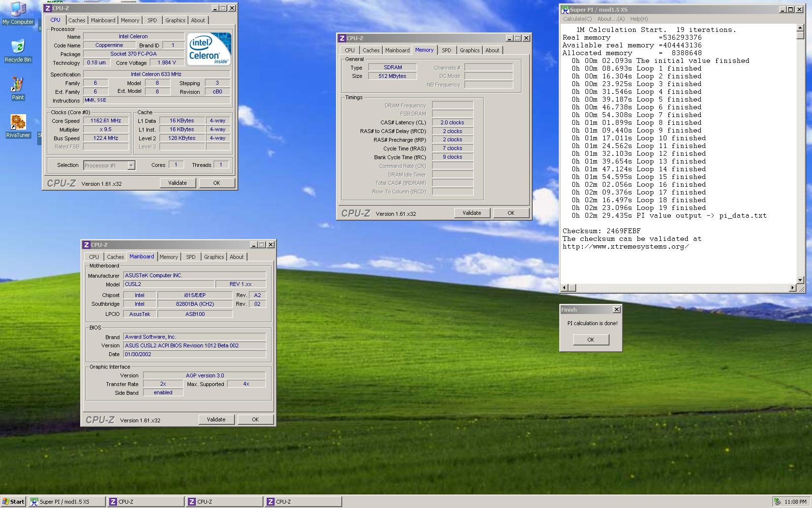
Task: Click the Intel Celeron inside logo
Action: point(209,49)
